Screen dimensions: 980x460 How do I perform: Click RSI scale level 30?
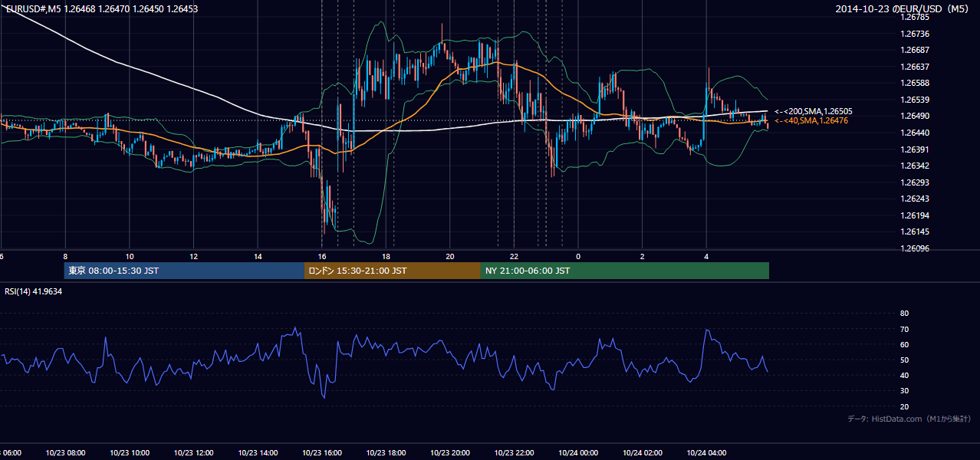[x=904, y=391]
